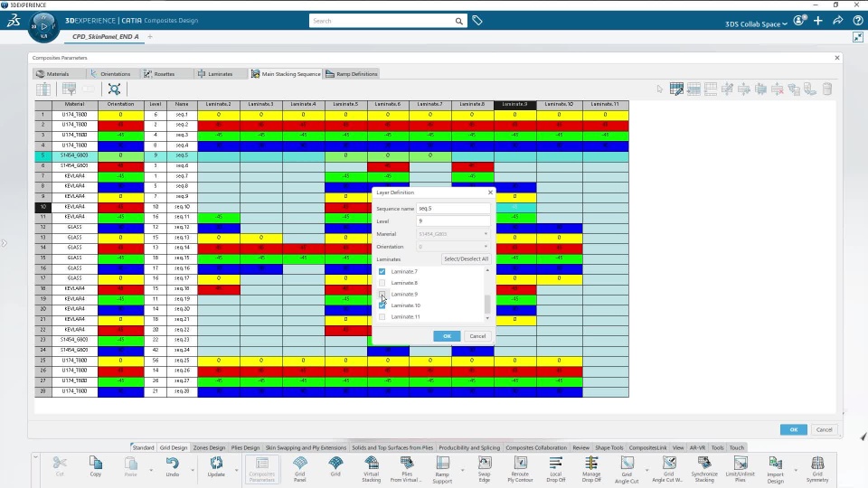Select the Grid Angle Cut tool
Viewport: 868px width, 488px height.
pyautogui.click(x=627, y=469)
